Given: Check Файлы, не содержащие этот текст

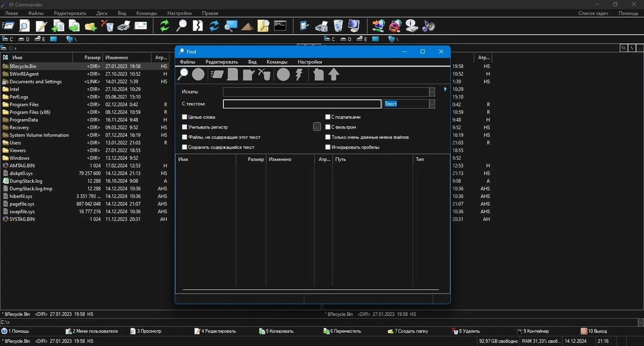Looking at the screenshot, I should pyautogui.click(x=185, y=137).
